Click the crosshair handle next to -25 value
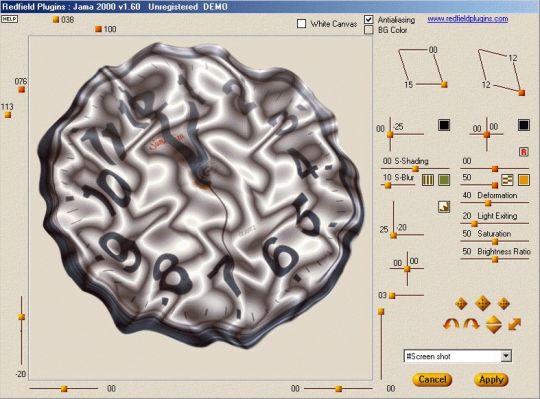The width and height of the screenshot is (540, 399). point(390,135)
